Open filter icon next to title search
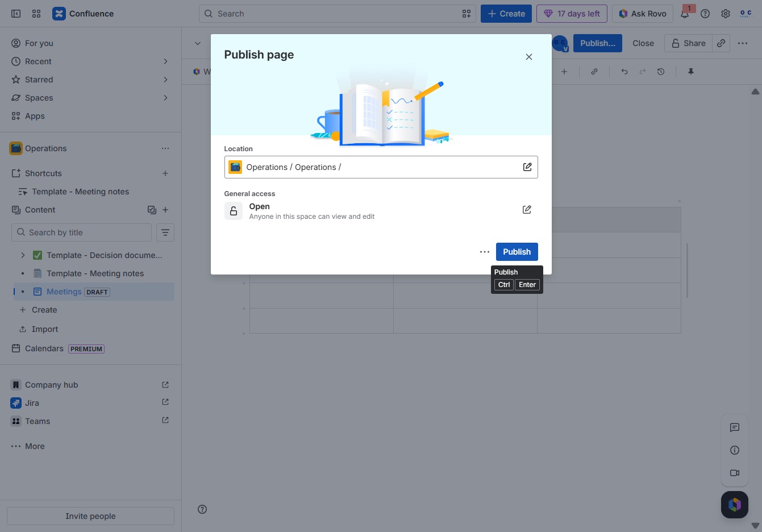 tap(165, 232)
